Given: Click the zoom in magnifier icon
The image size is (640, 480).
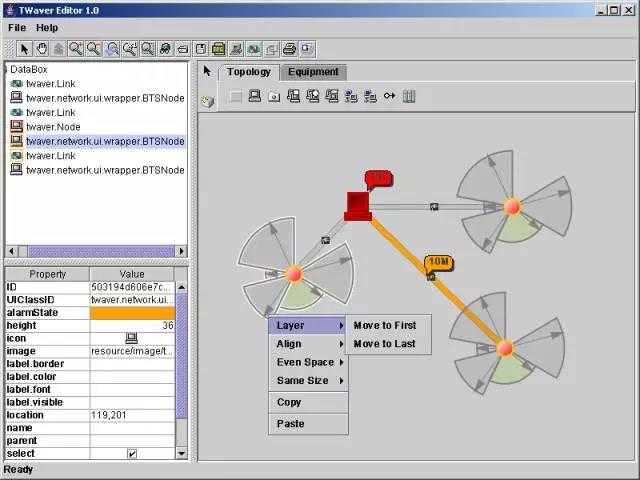Looking at the screenshot, I should (76, 49).
